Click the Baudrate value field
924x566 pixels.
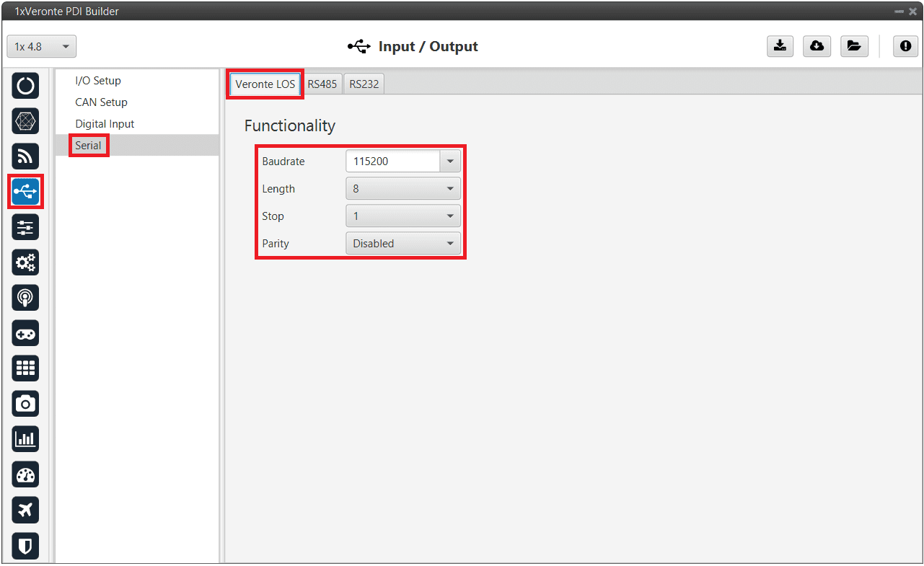[393, 162]
